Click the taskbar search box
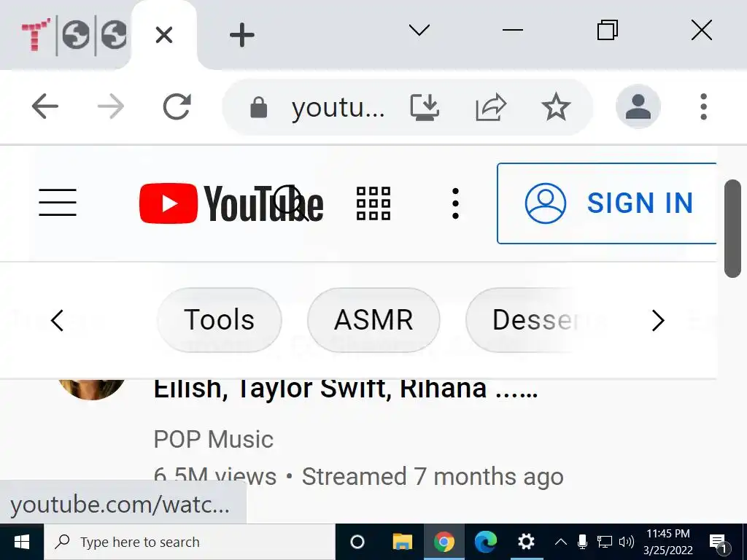This screenshot has height=560, width=747. tap(190, 542)
